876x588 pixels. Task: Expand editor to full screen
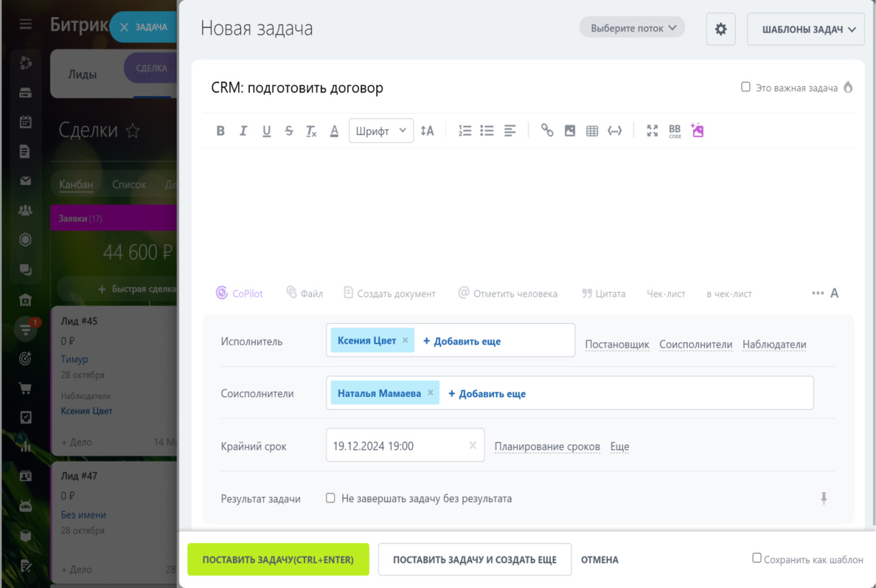652,131
